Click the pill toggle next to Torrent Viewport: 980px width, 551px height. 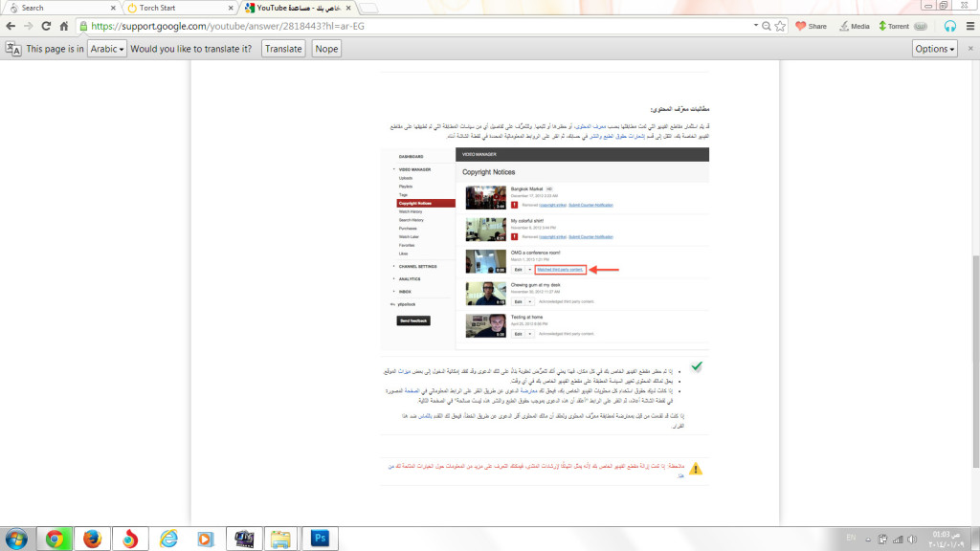921,26
